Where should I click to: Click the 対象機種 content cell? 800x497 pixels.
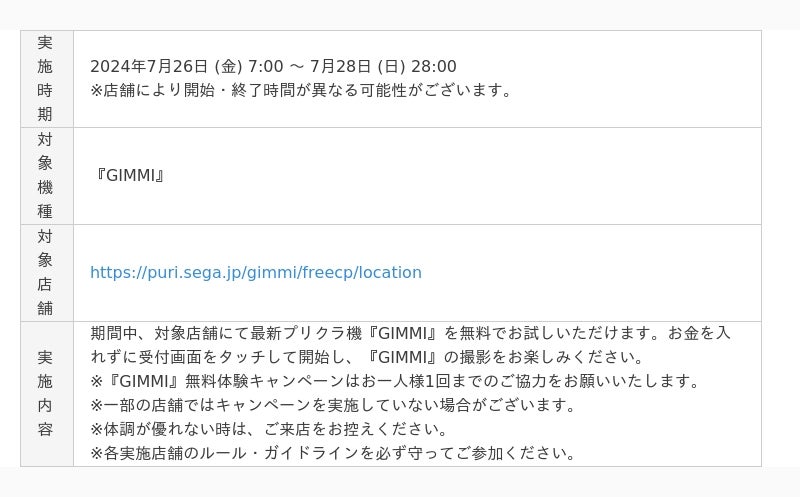pos(417,176)
